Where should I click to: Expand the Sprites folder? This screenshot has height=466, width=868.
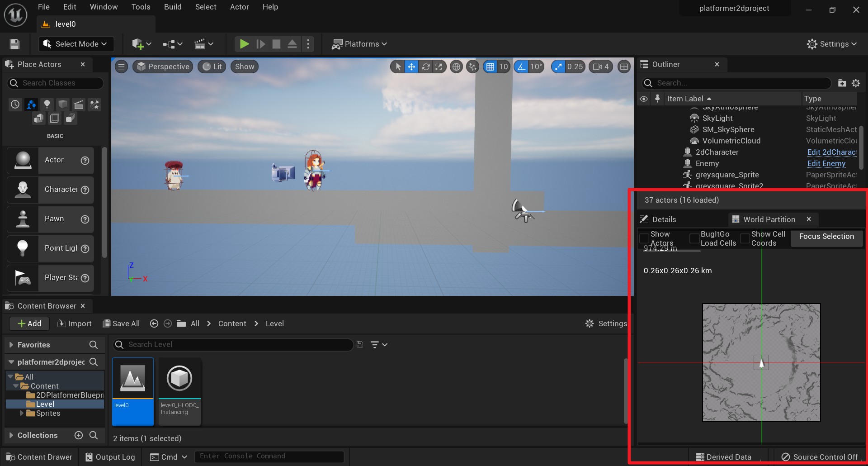[21, 413]
